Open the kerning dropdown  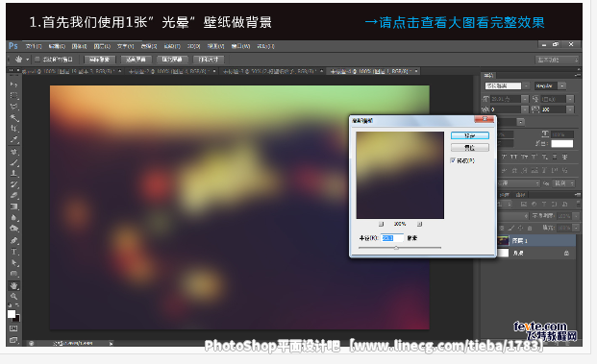pyautogui.click(x=525, y=109)
